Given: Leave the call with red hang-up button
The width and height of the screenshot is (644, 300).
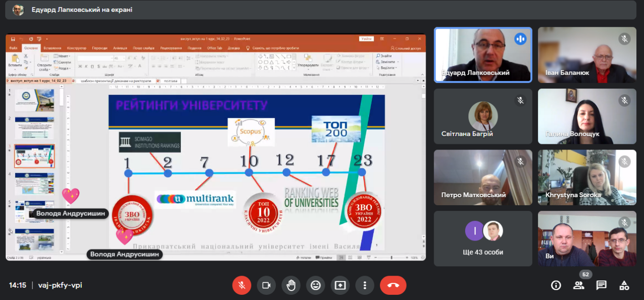Looking at the screenshot, I should (393, 285).
